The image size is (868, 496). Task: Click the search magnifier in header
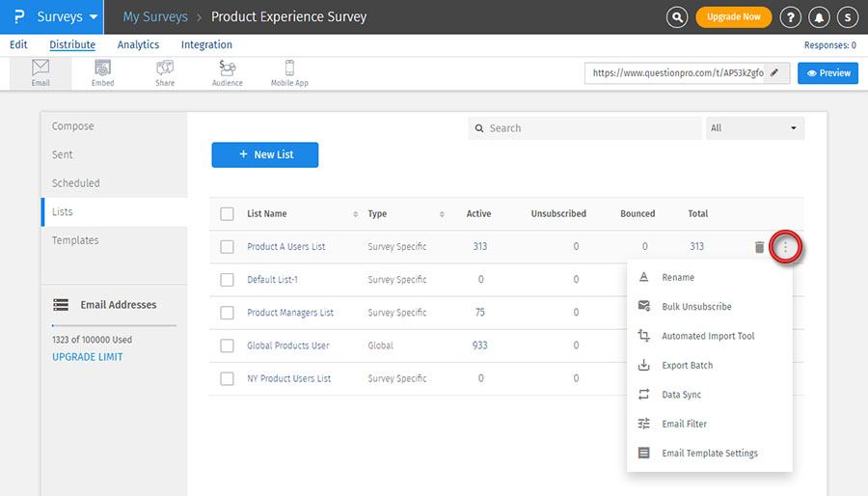point(678,17)
